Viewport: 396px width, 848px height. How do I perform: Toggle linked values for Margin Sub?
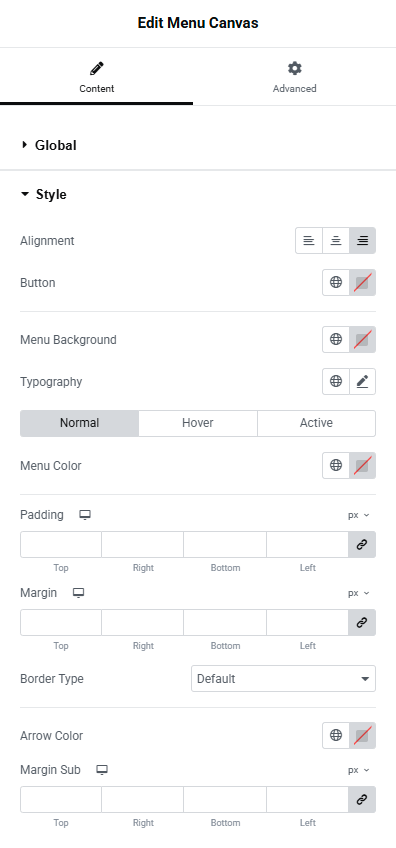362,799
